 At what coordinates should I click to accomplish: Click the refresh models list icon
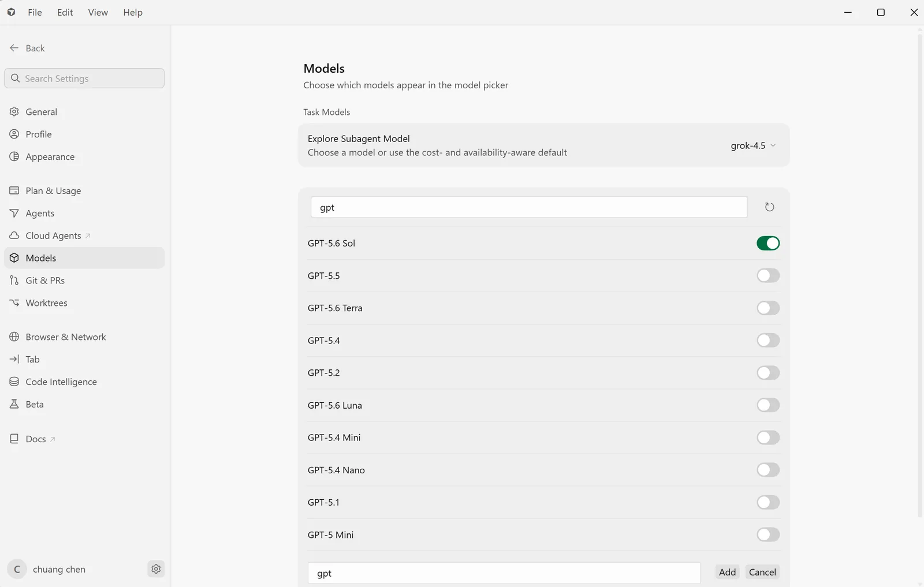click(x=769, y=207)
